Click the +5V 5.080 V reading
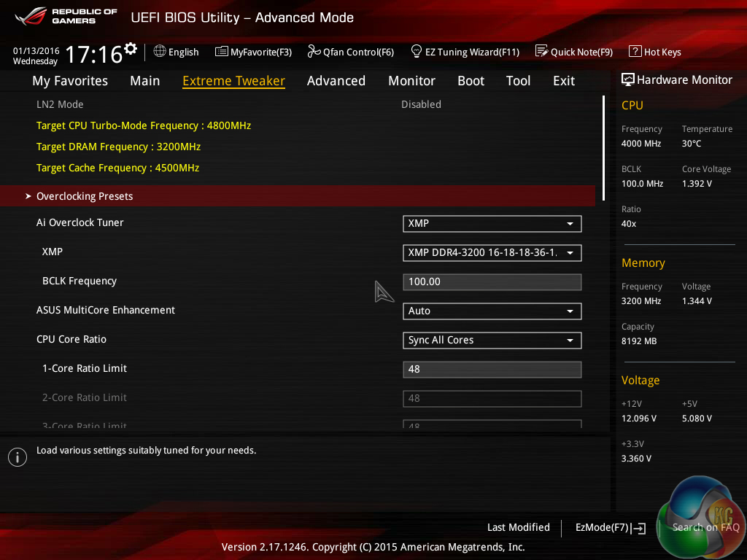This screenshot has height=560, width=747. (x=697, y=418)
